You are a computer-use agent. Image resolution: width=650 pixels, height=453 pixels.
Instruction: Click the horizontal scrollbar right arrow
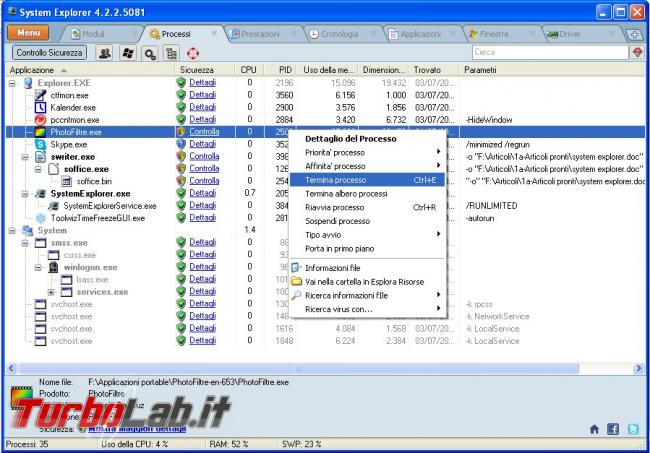[x=639, y=368]
